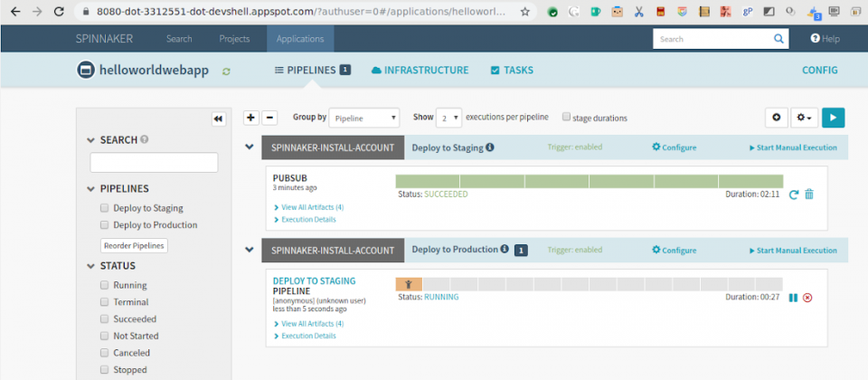The width and height of the screenshot is (868, 380).
Task: Refresh the helloworldwebapp application data
Action: point(226,71)
